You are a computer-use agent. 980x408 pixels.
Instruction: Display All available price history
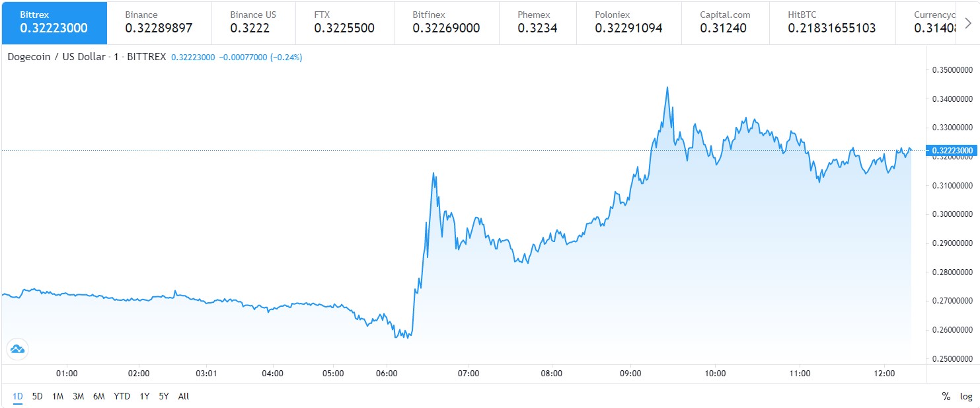coord(184,396)
